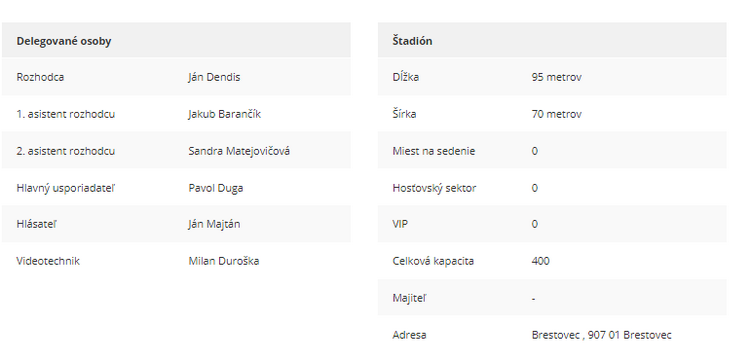Click the Majiteľ row label

[x=409, y=297]
